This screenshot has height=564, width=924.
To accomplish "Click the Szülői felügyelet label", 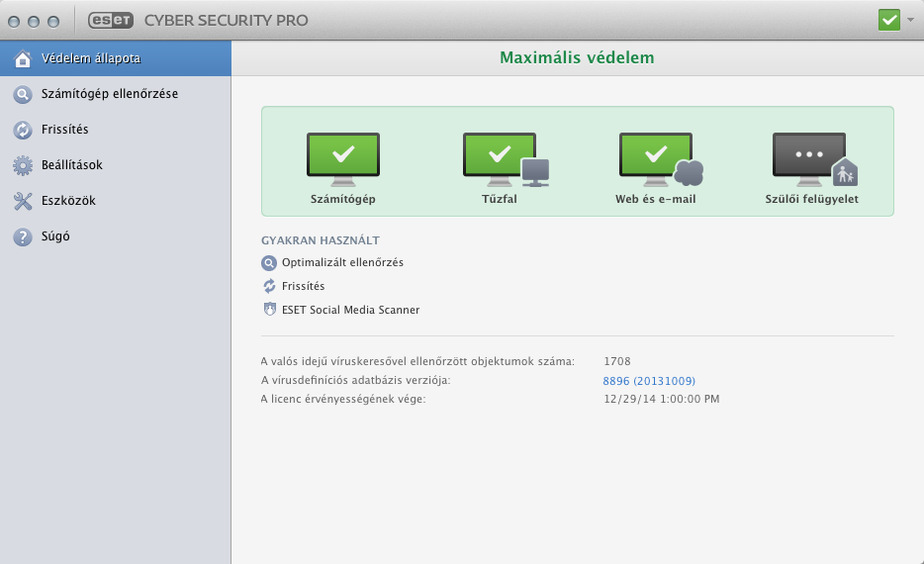I will tap(811, 199).
